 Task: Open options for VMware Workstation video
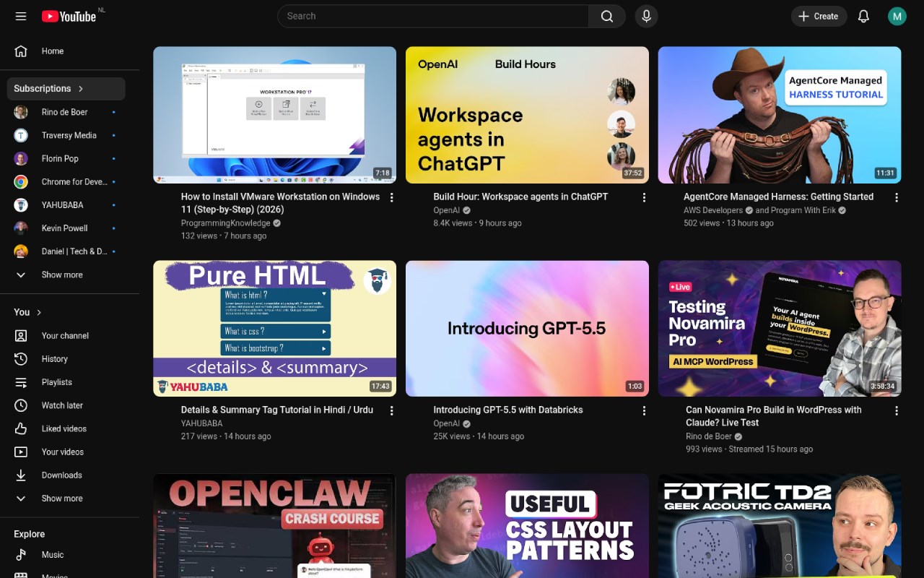click(392, 197)
